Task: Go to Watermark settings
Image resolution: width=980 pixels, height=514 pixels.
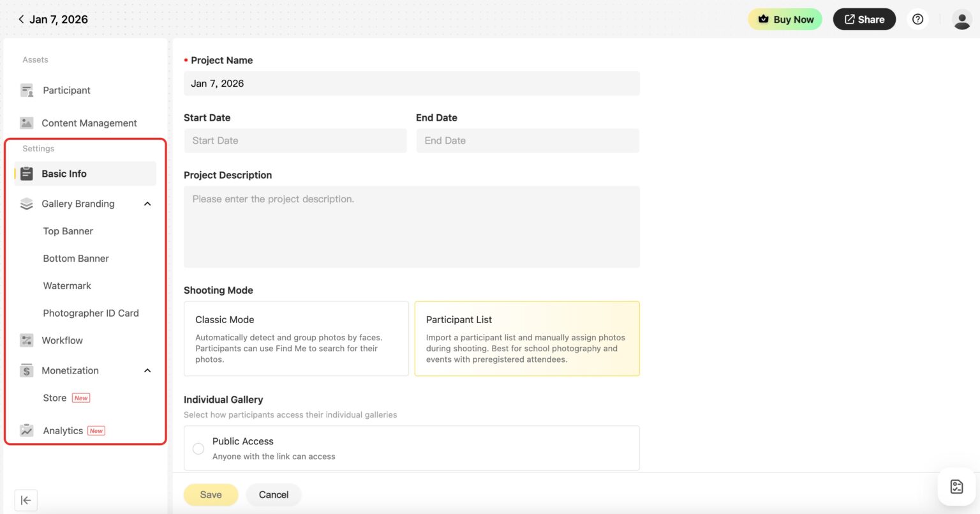Action: coord(67,286)
